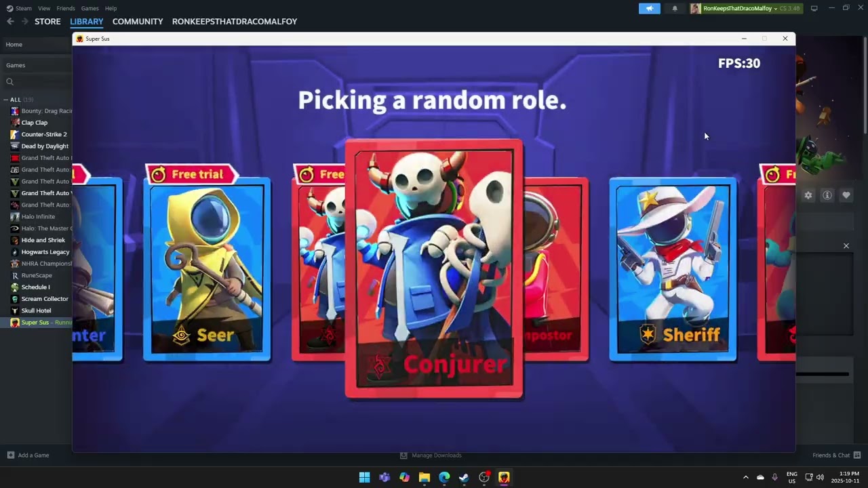Open the Friends menu

(66, 8)
